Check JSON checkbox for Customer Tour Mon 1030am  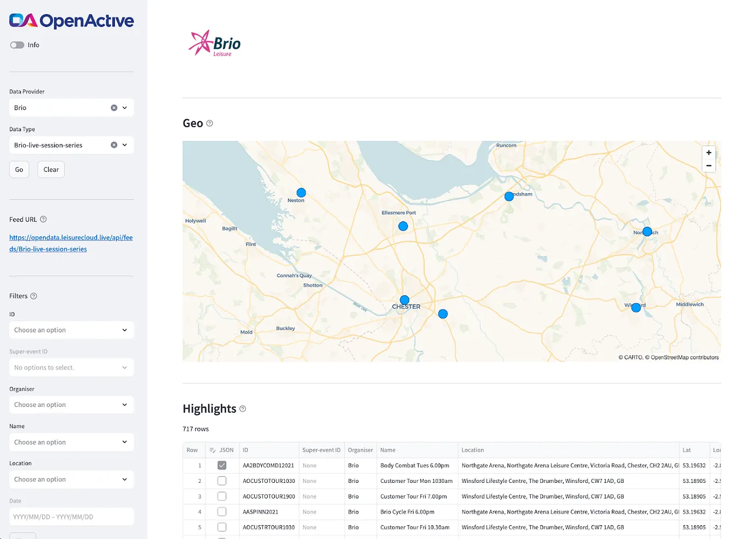[222, 481]
